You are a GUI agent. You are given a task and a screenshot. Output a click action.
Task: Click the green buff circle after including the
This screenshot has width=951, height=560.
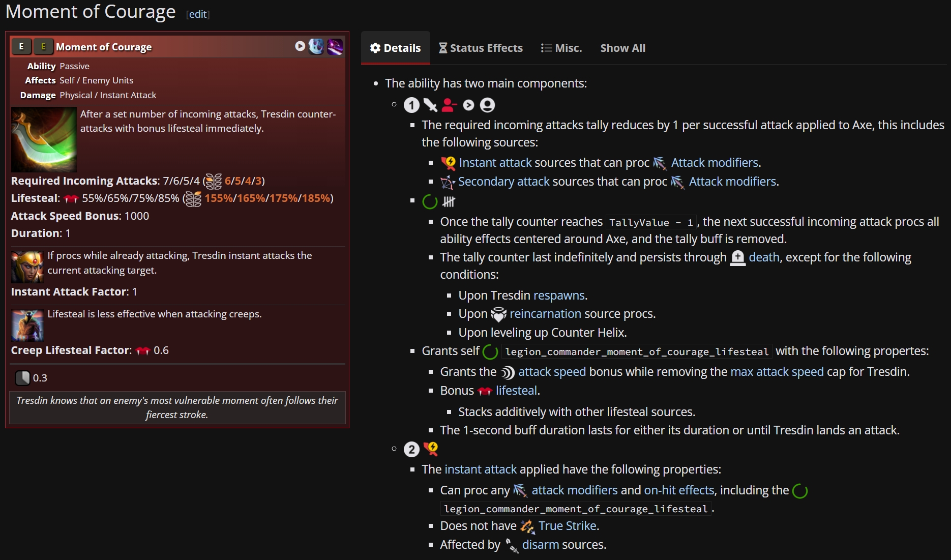point(800,491)
